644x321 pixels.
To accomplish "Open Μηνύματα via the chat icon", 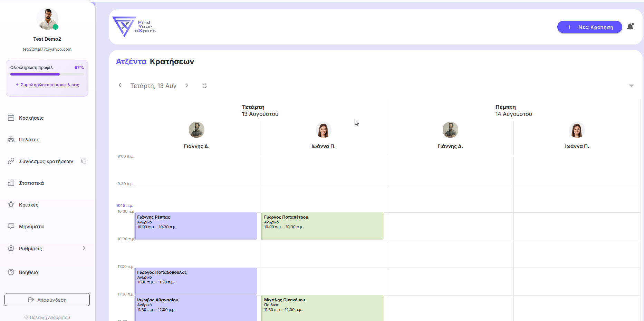I will tap(11, 226).
